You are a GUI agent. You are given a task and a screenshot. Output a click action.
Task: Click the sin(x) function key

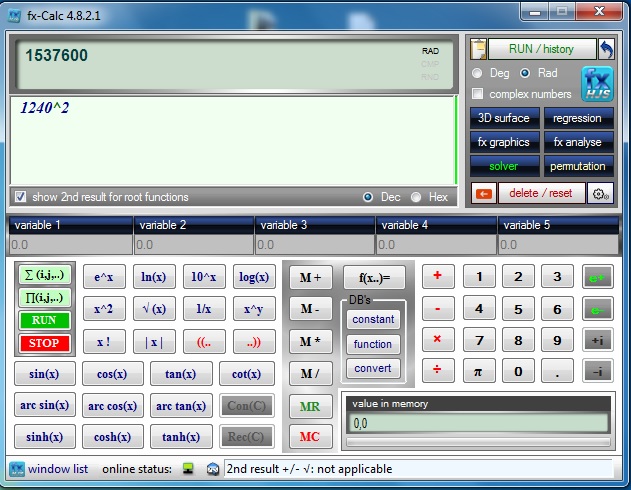coord(45,374)
